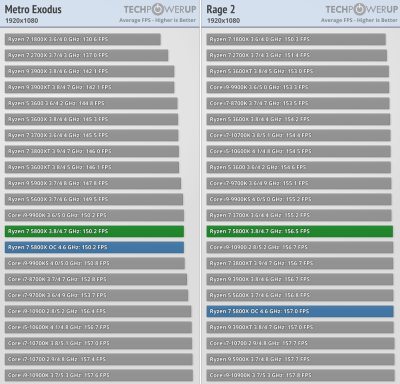Select Core i9-9900KS 150.8 FPS bar
This screenshot has height=384, width=400.
(95, 263)
